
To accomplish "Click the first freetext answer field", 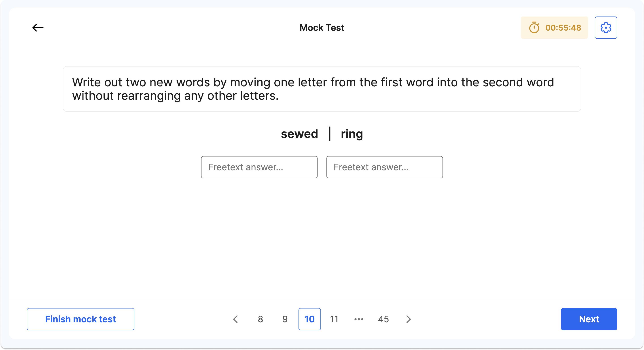I will [259, 167].
